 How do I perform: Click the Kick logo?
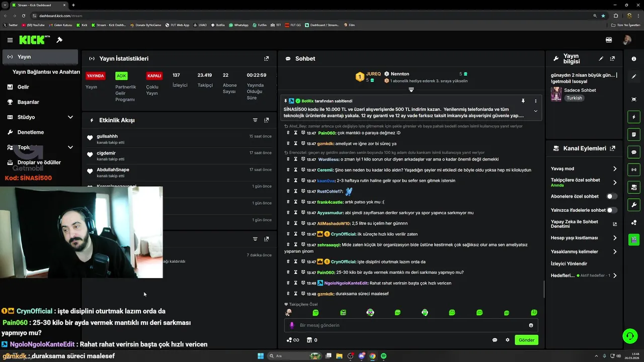click(x=34, y=40)
